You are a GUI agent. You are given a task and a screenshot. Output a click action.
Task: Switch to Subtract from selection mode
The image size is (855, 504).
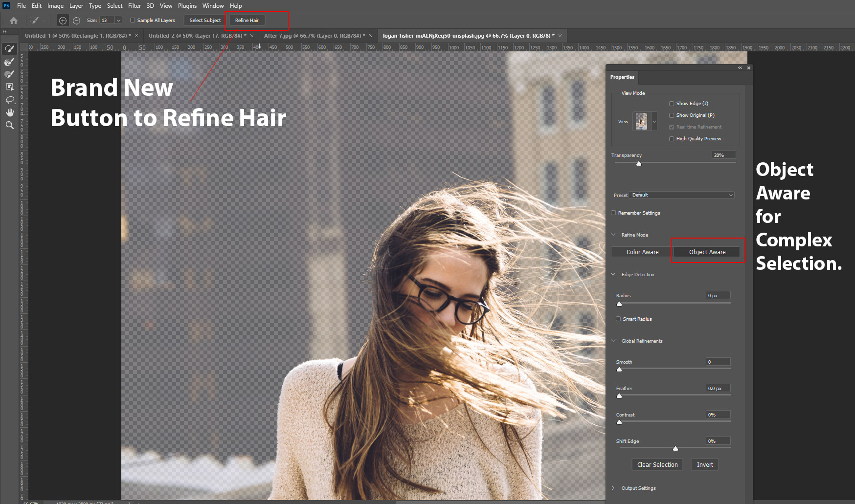77,21
